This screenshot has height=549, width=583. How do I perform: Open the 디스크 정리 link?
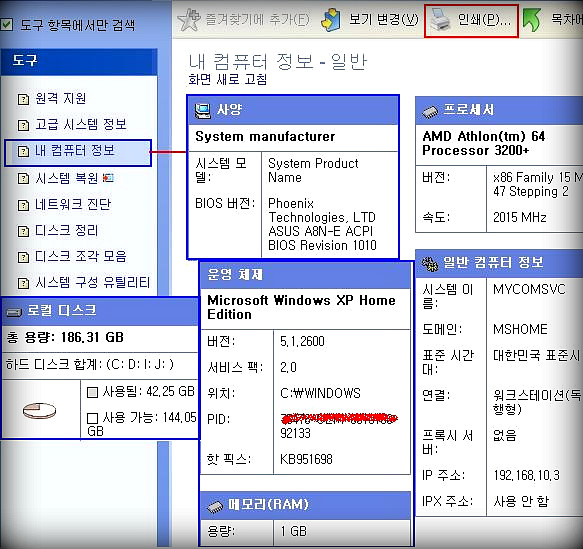click(x=67, y=230)
